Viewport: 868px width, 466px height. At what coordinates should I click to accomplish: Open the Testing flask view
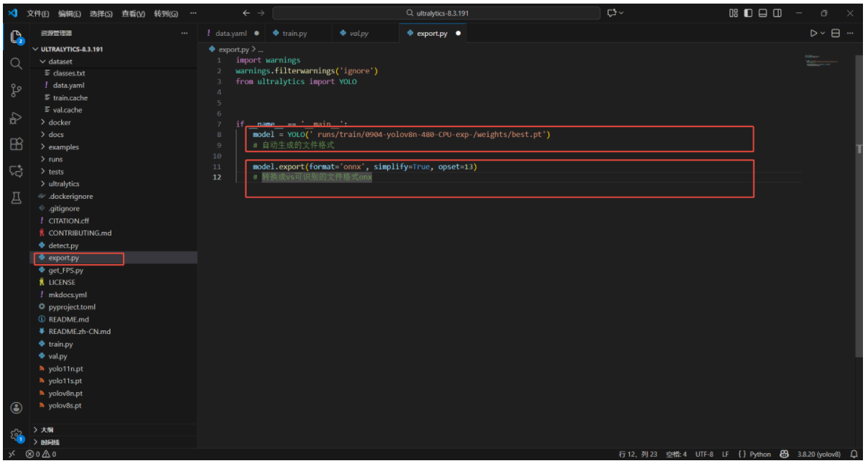(x=16, y=197)
